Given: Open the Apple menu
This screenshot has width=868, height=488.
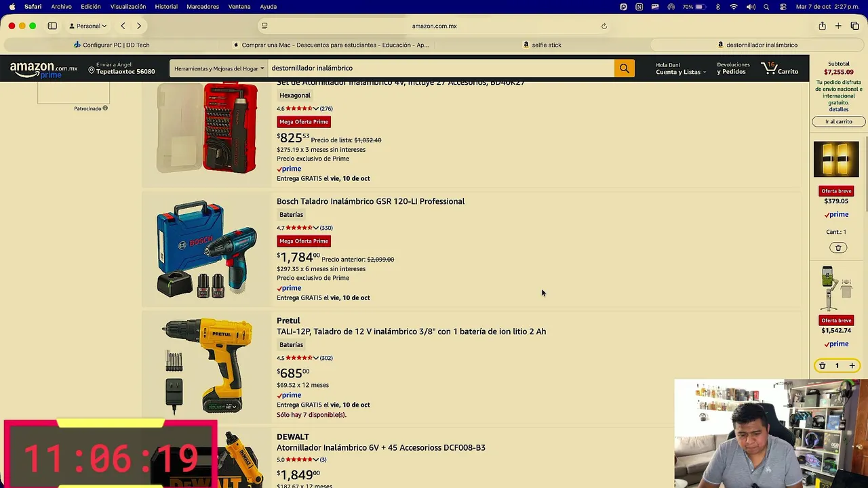Looking at the screenshot, I should (x=12, y=7).
